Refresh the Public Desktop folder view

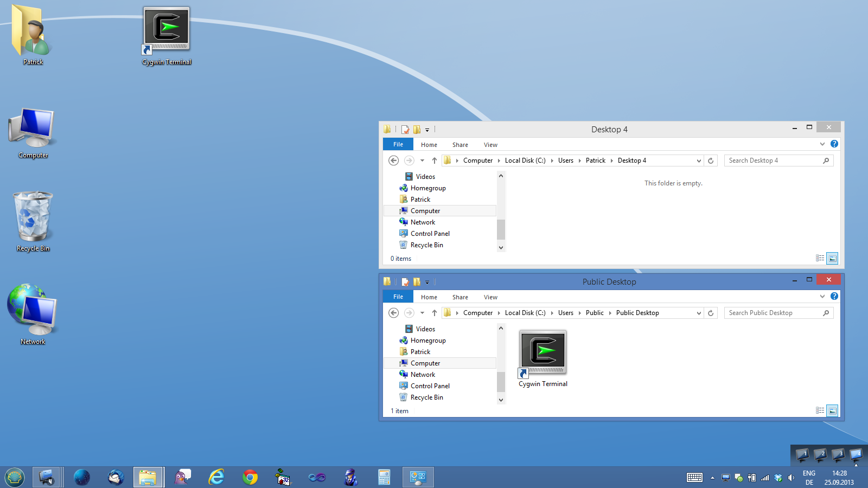[x=711, y=313]
